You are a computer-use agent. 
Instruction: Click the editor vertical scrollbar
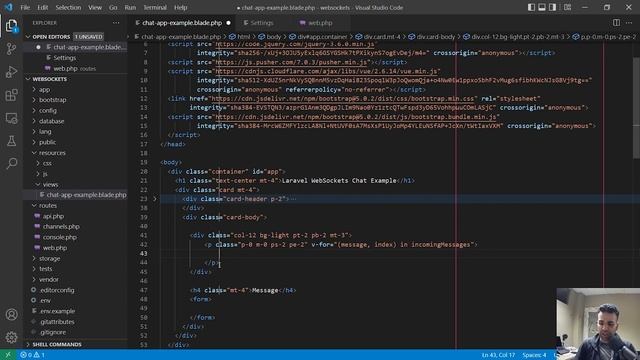[636, 108]
